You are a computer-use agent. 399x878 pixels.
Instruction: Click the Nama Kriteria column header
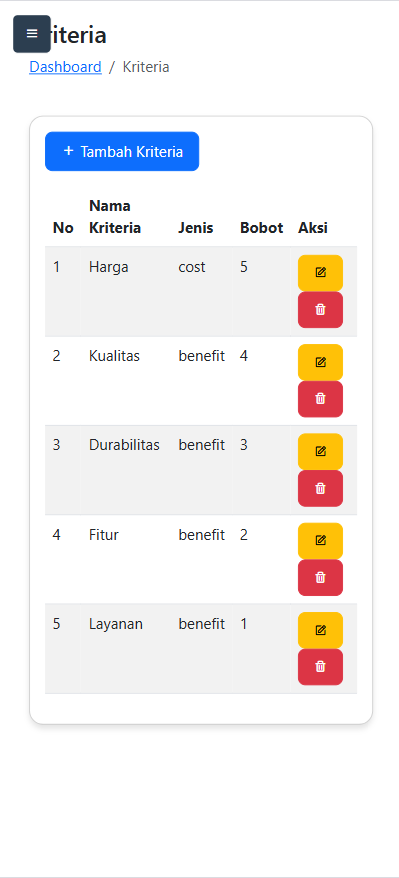(115, 217)
